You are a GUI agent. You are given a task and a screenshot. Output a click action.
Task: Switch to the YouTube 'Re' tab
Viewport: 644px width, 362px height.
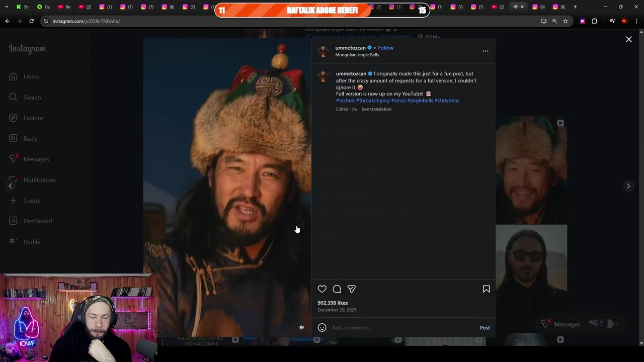64,7
